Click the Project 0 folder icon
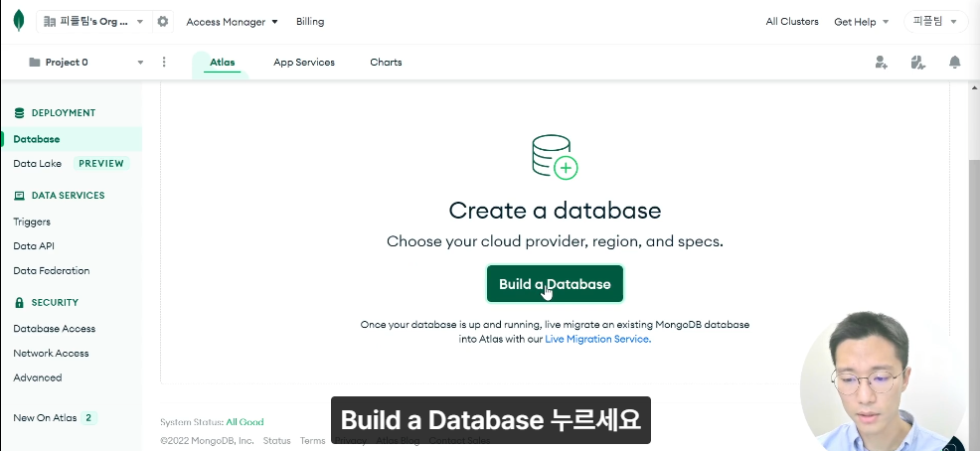This screenshot has height=451, width=980. click(35, 62)
